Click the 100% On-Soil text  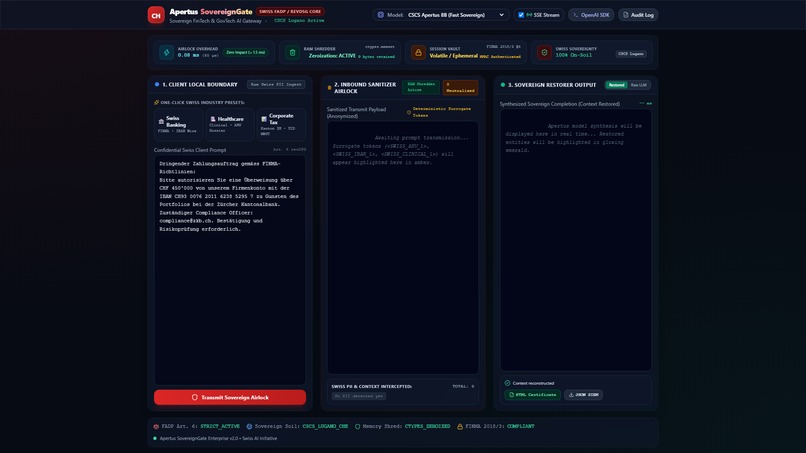pos(573,55)
